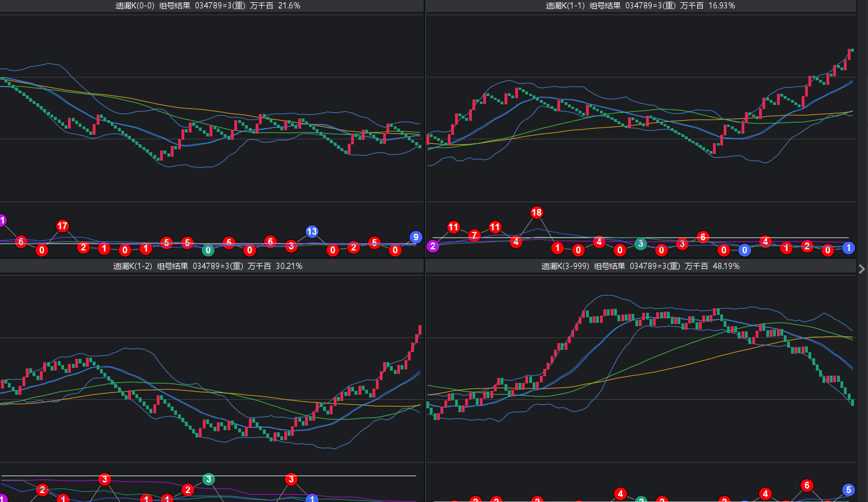
Task: Click blue marker 0 in 遗漏K(1-1) chart
Action: pyautogui.click(x=744, y=250)
